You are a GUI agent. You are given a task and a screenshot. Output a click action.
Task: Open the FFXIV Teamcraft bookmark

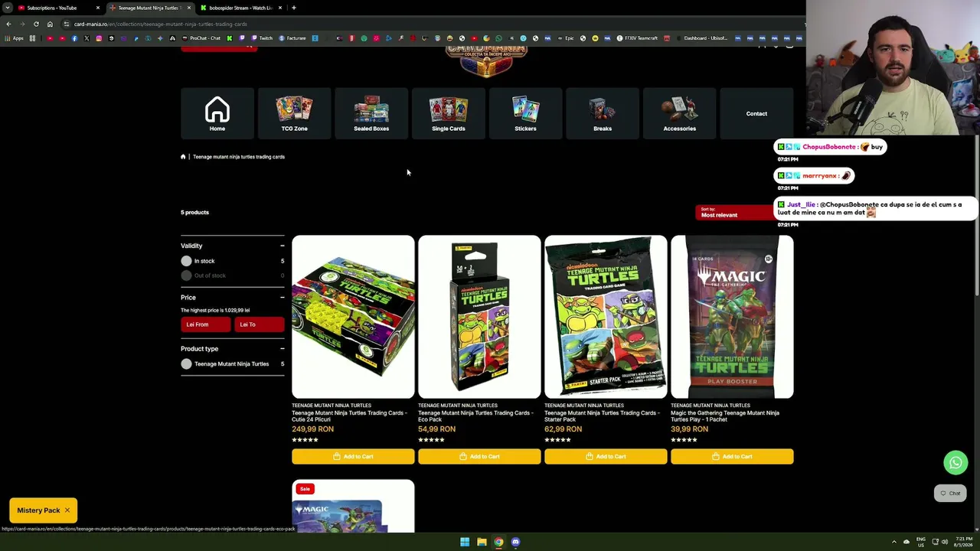click(x=638, y=38)
